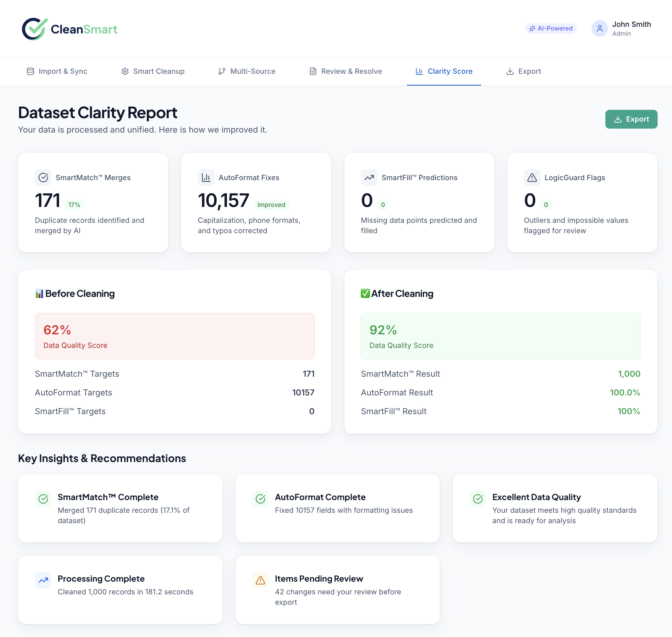Viewport: 672px width, 637px height.
Task: Click the SmartFill Targets value 0
Action: click(311, 411)
